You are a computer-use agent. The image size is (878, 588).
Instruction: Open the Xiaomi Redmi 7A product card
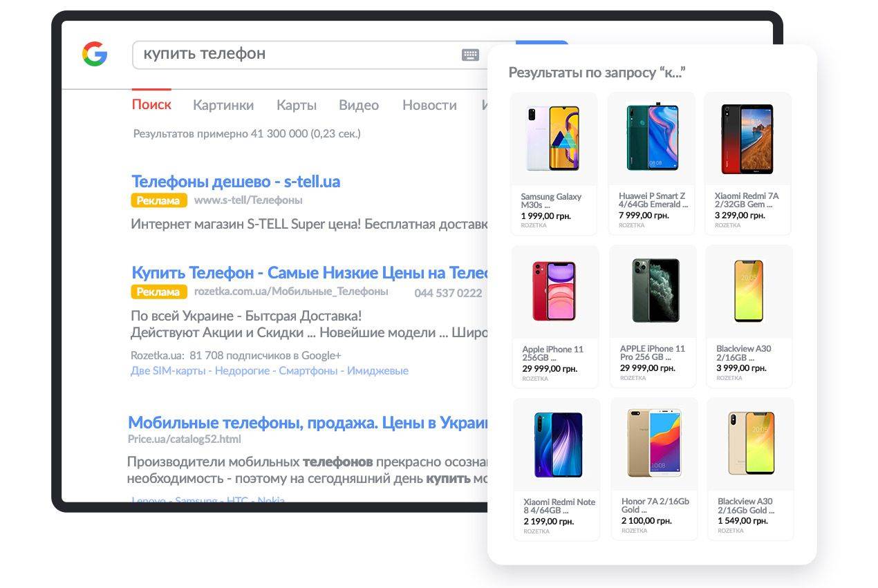click(x=747, y=164)
